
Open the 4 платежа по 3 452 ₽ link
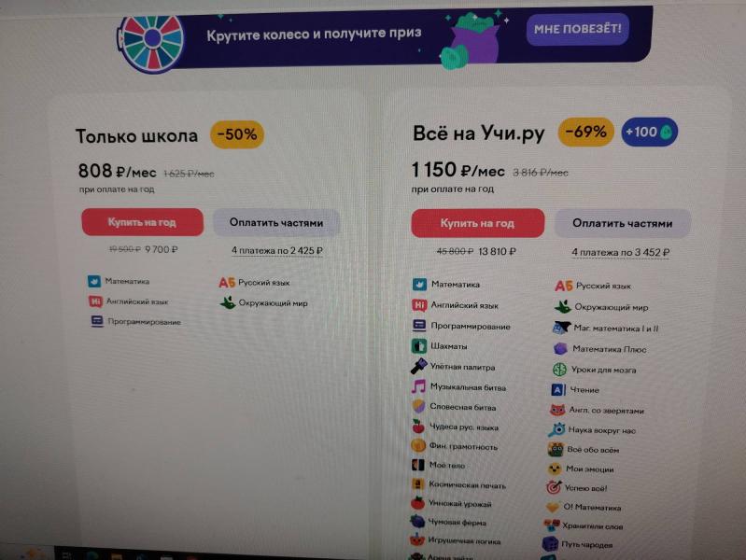pos(620,253)
